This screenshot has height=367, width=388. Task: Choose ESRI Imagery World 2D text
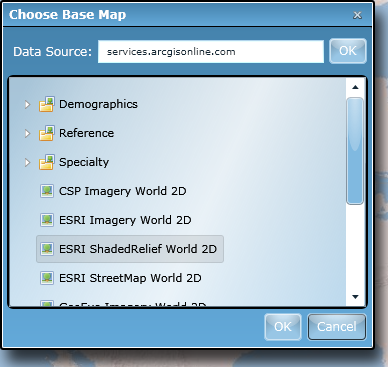coord(125,220)
